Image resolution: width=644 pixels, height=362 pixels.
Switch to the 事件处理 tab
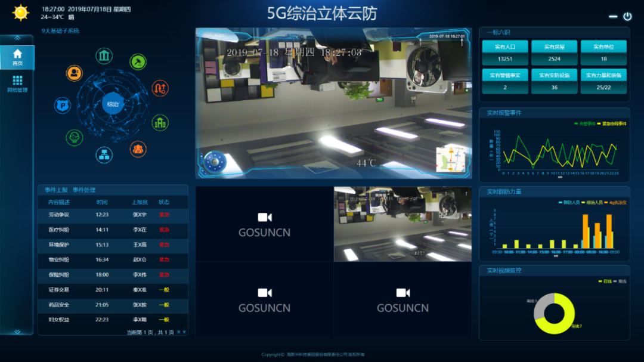(84, 190)
